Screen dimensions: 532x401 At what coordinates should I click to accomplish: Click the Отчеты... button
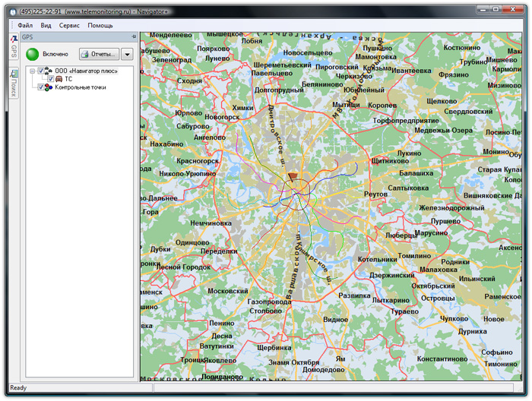tap(99, 54)
